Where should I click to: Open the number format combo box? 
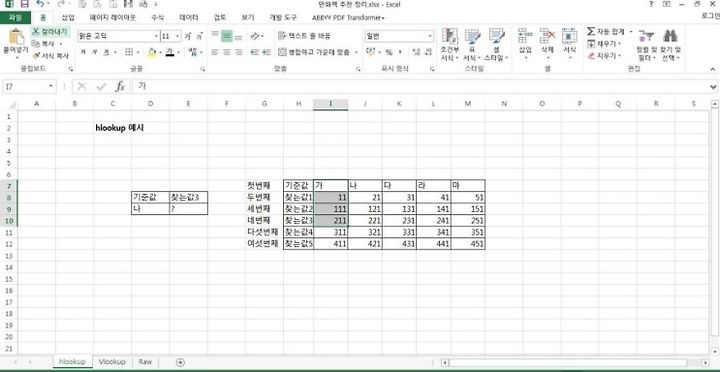[399, 36]
